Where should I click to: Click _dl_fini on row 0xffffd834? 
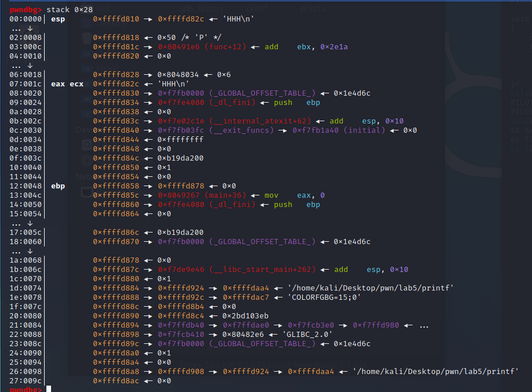[232, 103]
